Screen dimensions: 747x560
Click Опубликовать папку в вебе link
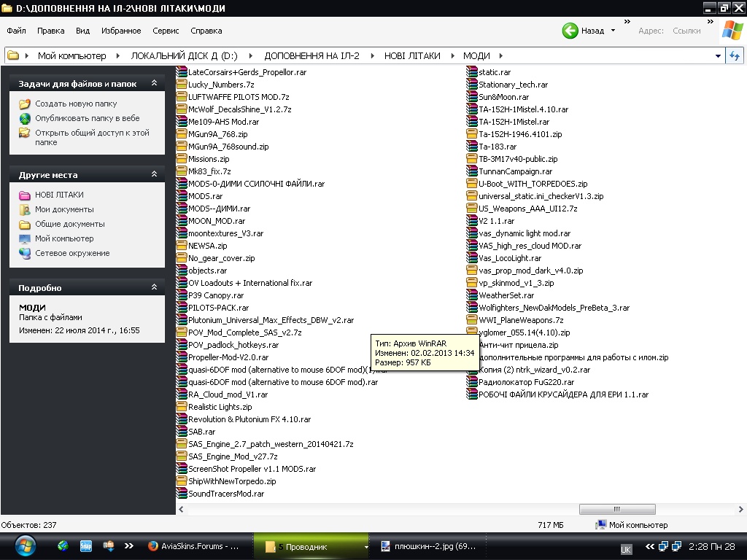[88, 118]
